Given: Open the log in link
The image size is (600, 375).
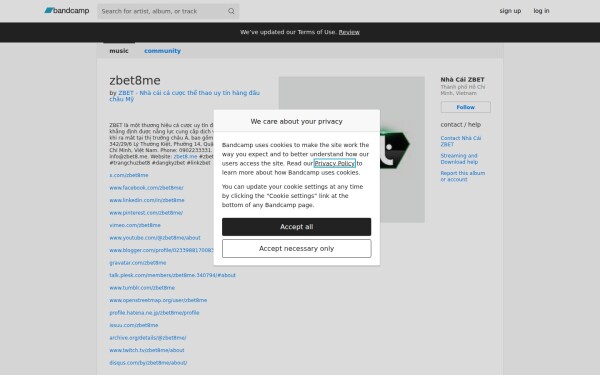Looking at the screenshot, I should point(541,11).
